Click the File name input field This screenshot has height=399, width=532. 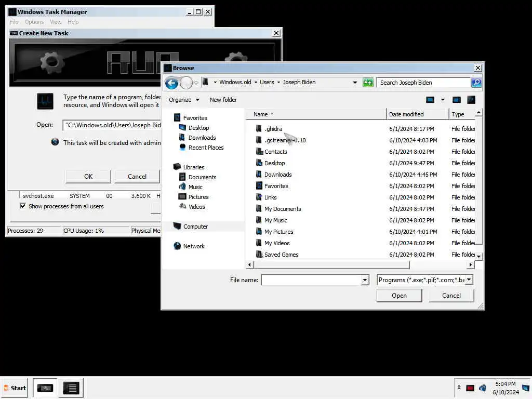point(312,280)
